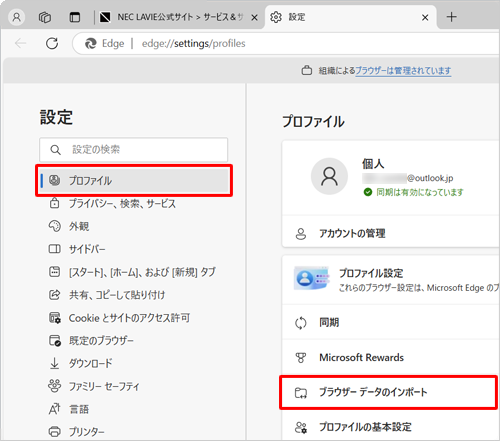500x441 pixels.
Task: Click the download arrow icon
Action: coord(54,363)
